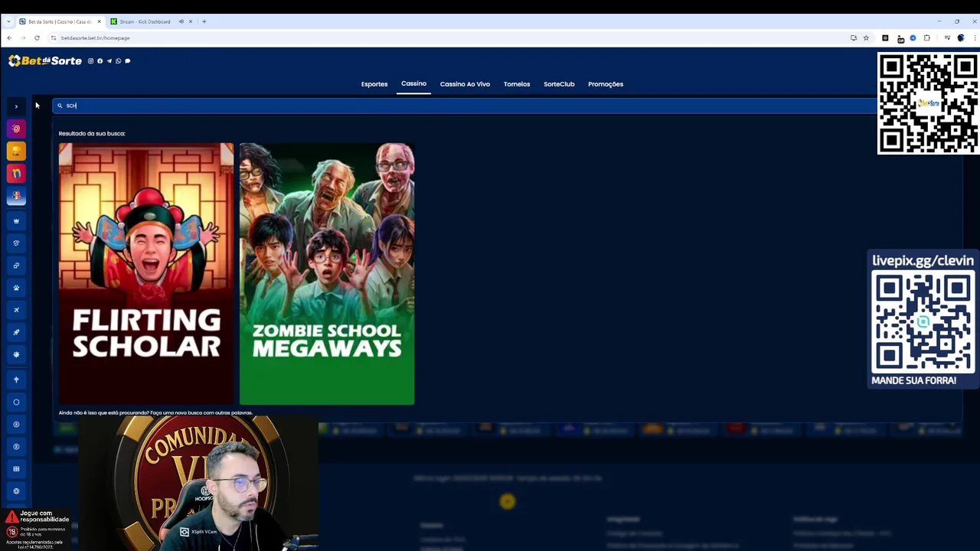The height and width of the screenshot is (551, 980).
Task: Select the grid-like category icon in the sidebar
Action: (x=16, y=468)
